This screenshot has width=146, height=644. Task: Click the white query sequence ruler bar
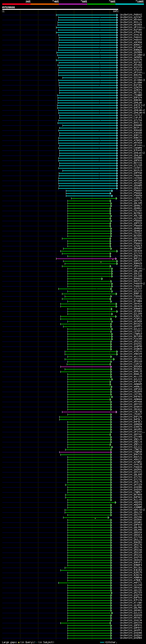coord(60,10)
